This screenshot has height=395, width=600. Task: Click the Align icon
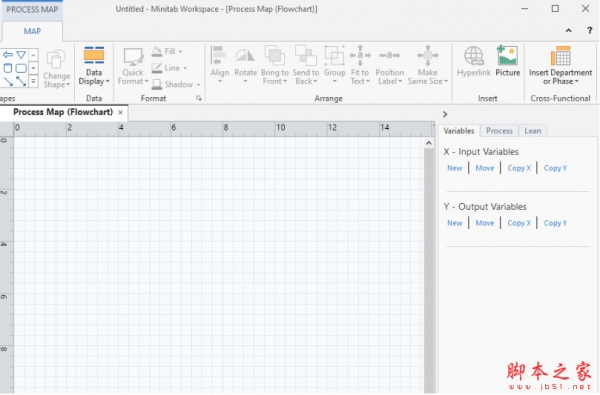coord(219,56)
